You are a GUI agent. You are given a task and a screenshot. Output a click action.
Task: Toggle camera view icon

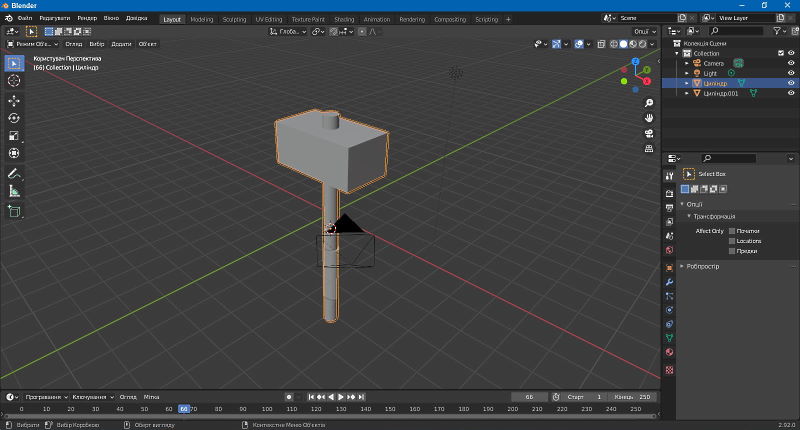pos(649,134)
